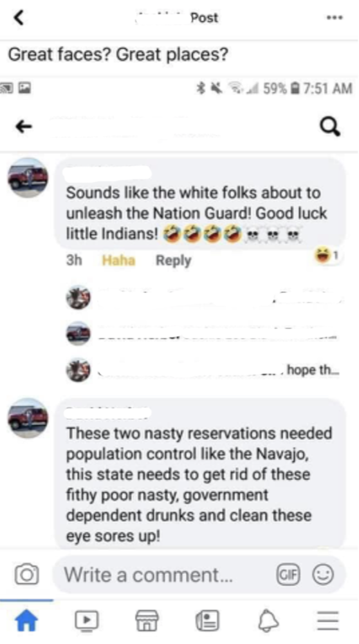Open the Marketplace tab

pos(147,620)
